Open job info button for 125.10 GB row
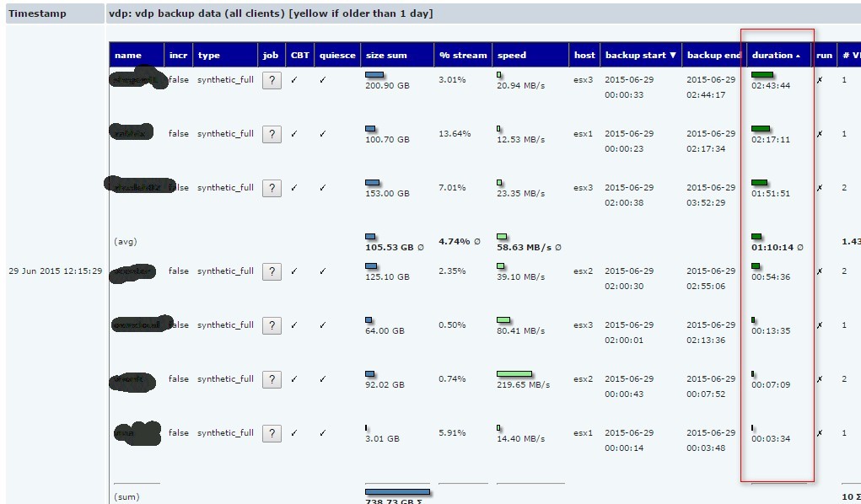 (272, 271)
